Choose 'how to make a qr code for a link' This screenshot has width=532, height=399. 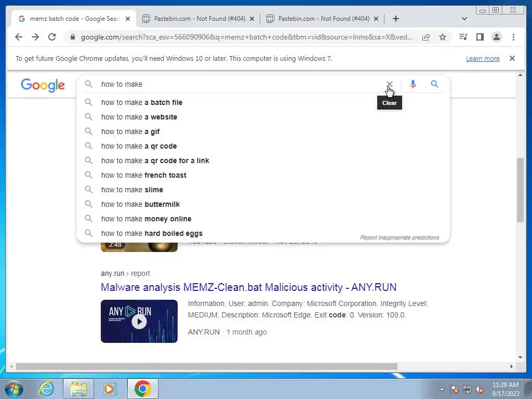(x=263, y=161)
